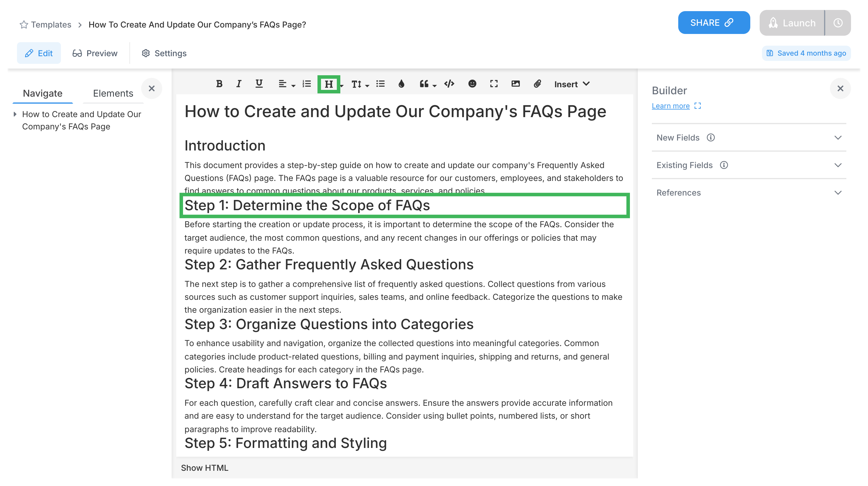Click the SHARE button
Viewport: 868px width, 486px height.
pyautogui.click(x=714, y=23)
